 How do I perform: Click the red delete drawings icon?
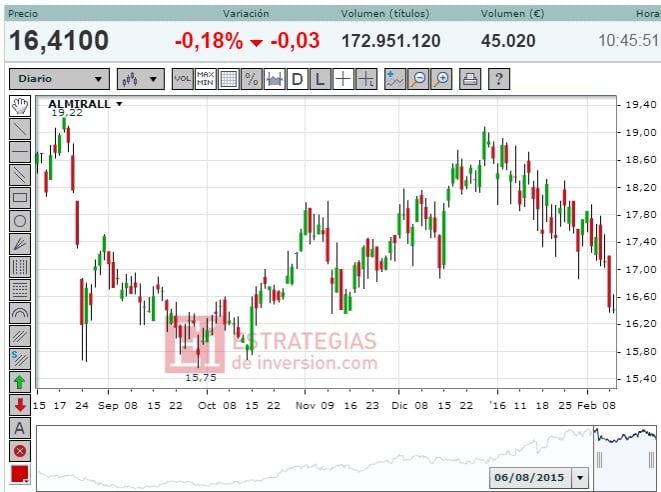[x=20, y=451]
